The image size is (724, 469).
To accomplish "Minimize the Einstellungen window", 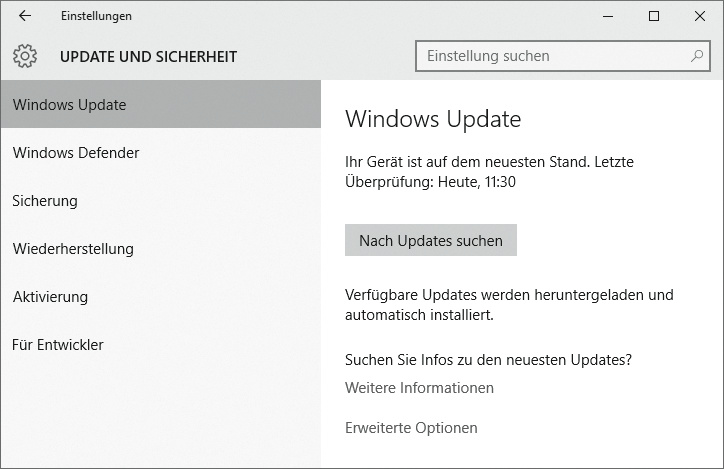I will (x=607, y=16).
